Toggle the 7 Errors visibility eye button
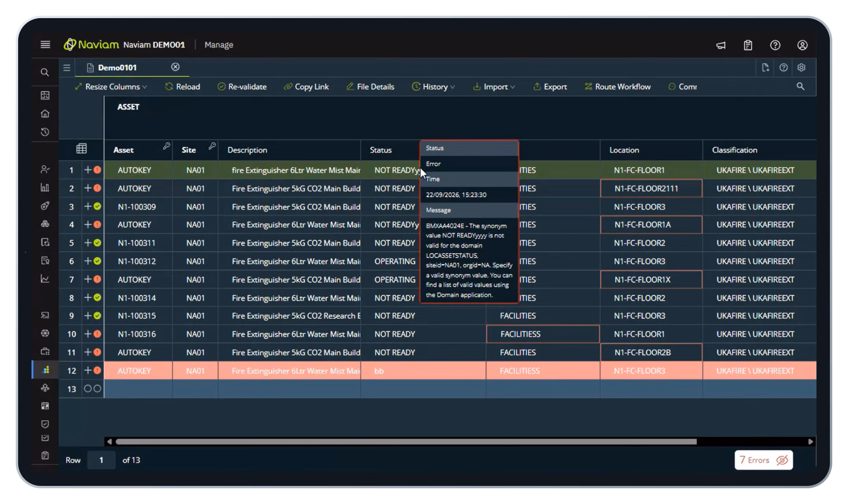The height and width of the screenshot is (504, 848). tap(781, 460)
